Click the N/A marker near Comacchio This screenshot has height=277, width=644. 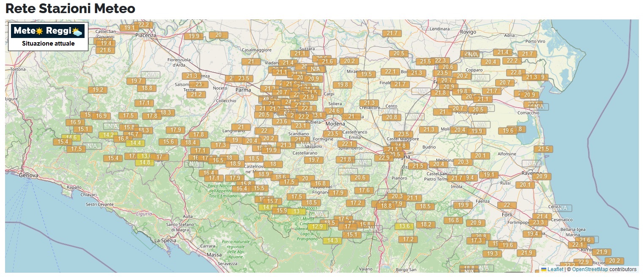539,107
